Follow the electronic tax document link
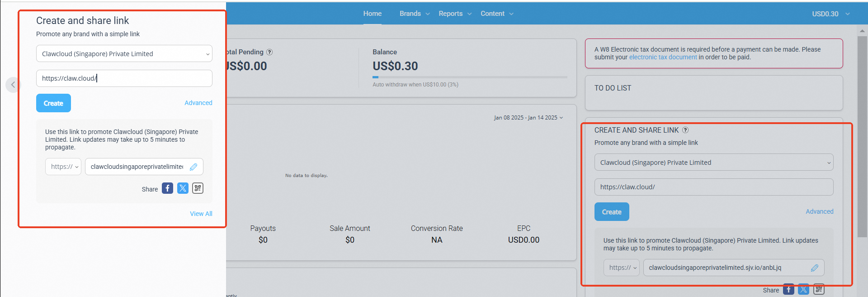868x297 pixels. 663,57
